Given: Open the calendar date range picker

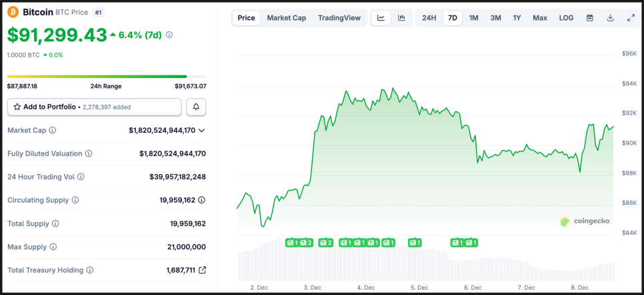Looking at the screenshot, I should tap(589, 18).
